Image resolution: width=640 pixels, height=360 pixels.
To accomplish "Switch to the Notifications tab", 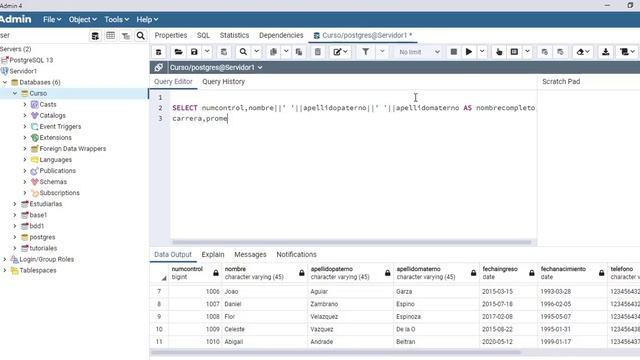I will click(x=296, y=255).
